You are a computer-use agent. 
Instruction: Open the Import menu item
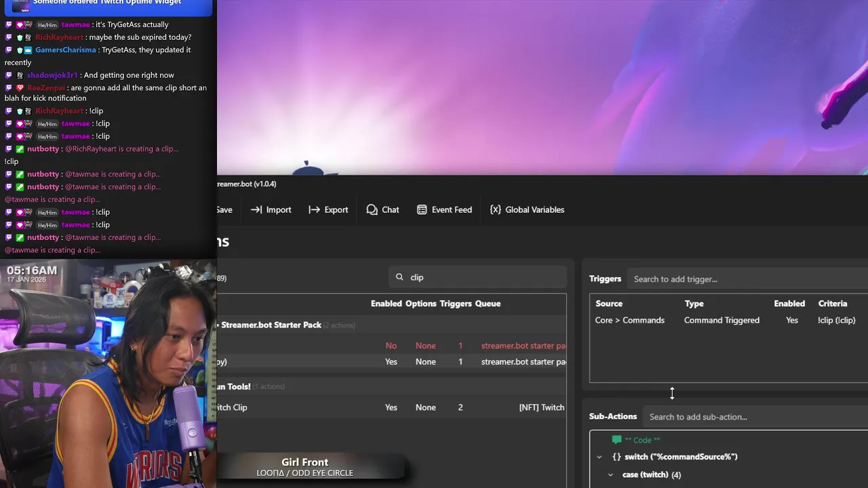(271, 210)
